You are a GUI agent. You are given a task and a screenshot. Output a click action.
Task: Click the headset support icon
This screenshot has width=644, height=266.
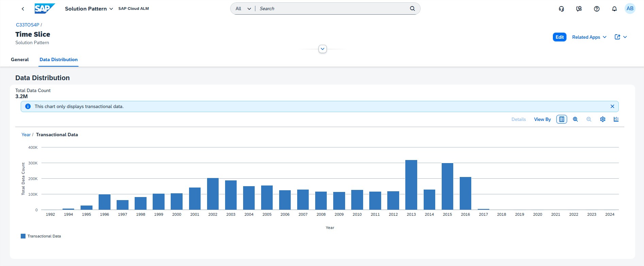tap(561, 9)
